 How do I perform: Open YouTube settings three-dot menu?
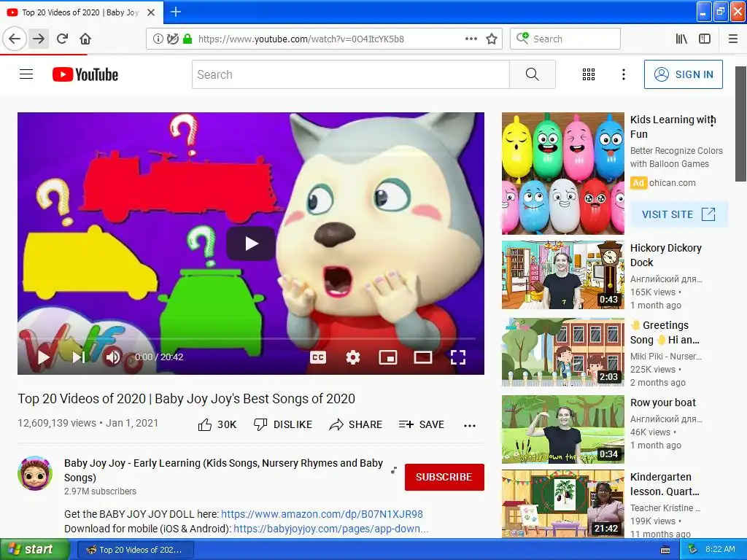pos(623,74)
